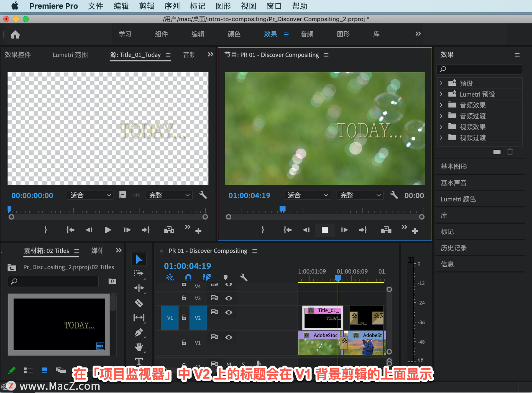Show more workspaces overflow arrows
532x393 pixels.
click(x=418, y=34)
